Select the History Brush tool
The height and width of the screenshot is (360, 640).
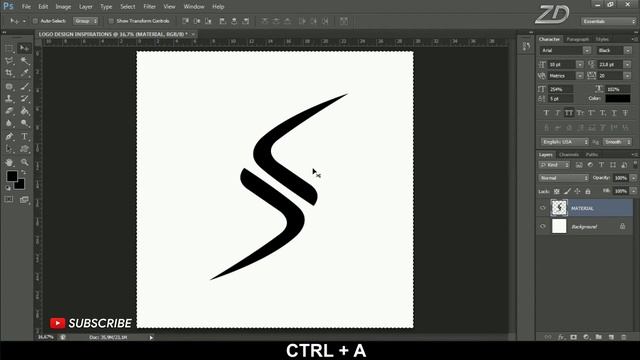[x=24, y=99]
